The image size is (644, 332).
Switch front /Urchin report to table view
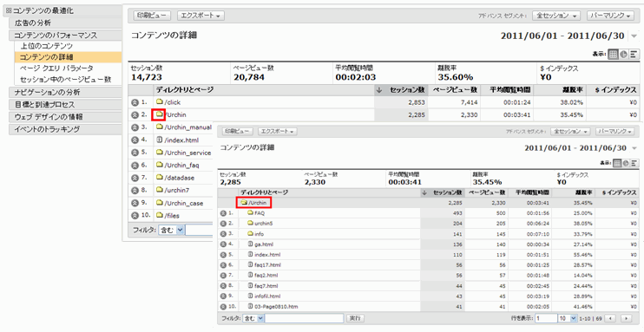coord(617,163)
